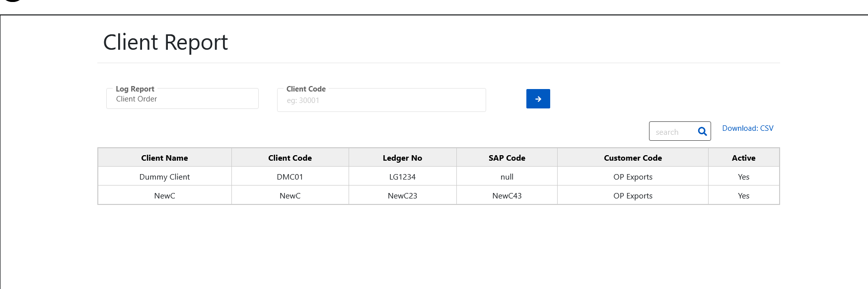The height and width of the screenshot is (289, 868).
Task: Click the magnifying glass search icon
Action: (702, 132)
